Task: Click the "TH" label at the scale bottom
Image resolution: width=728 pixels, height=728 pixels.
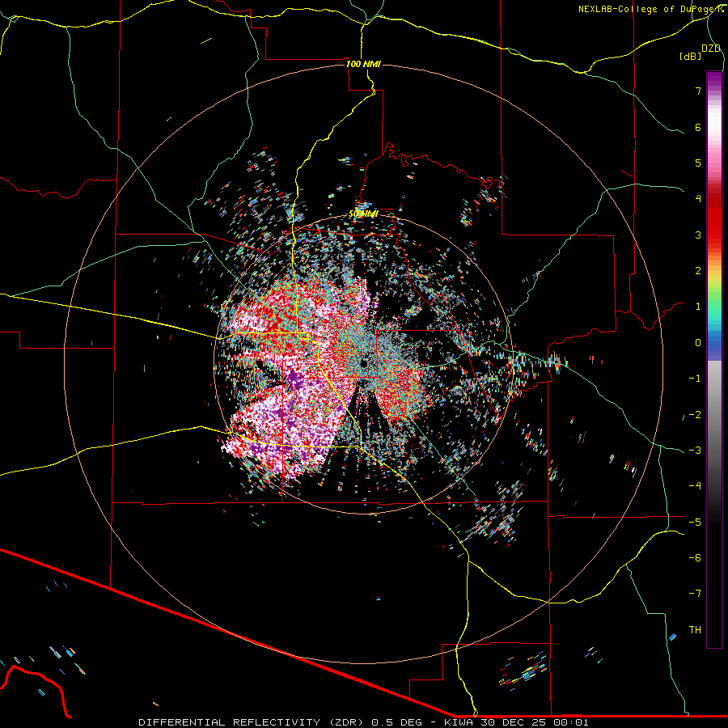Action: click(695, 630)
